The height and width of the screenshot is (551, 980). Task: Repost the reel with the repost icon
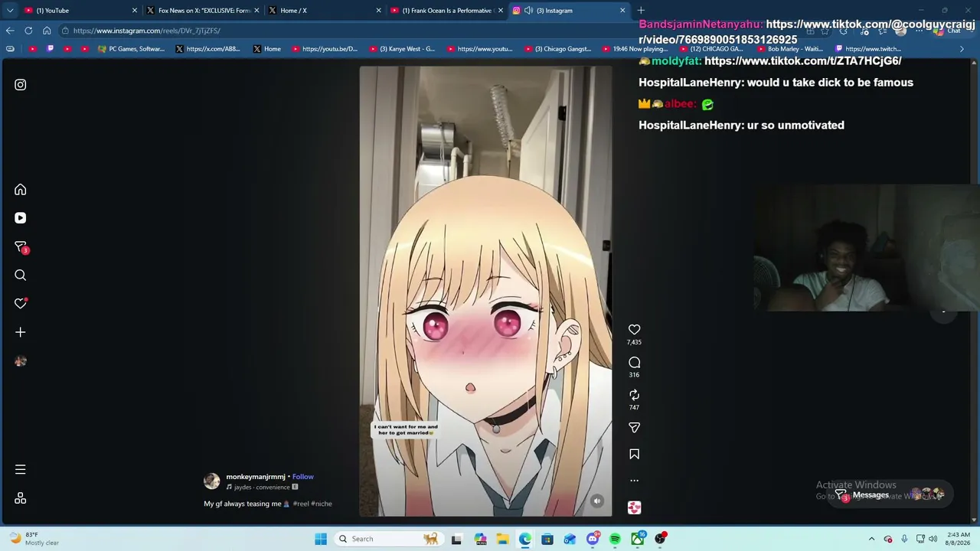pyautogui.click(x=634, y=395)
